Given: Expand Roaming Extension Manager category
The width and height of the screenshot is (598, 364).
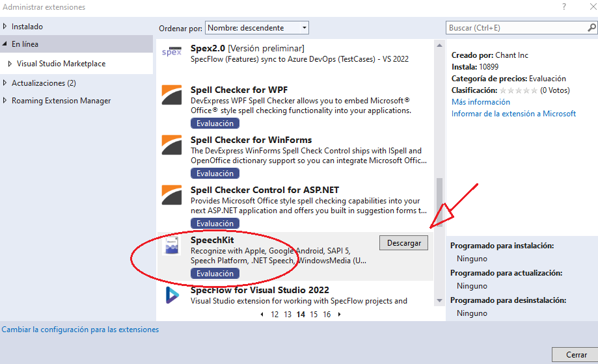Looking at the screenshot, I should 5,100.
